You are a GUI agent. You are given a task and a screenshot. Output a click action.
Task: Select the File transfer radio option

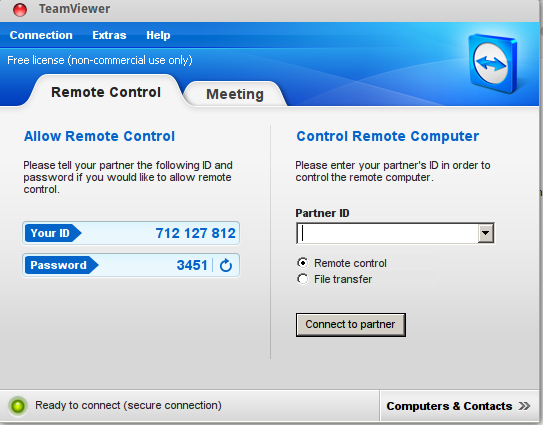[303, 279]
